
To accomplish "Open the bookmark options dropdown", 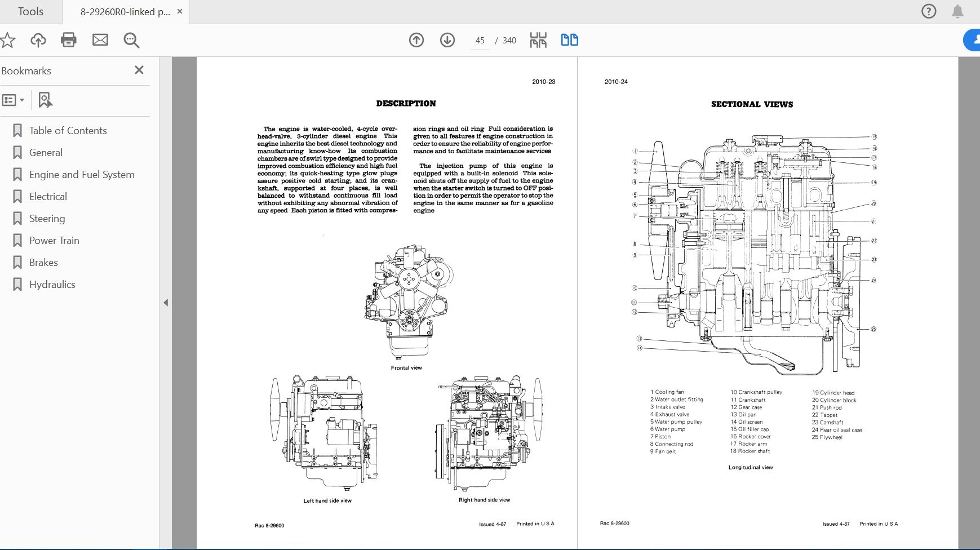I will 14,100.
